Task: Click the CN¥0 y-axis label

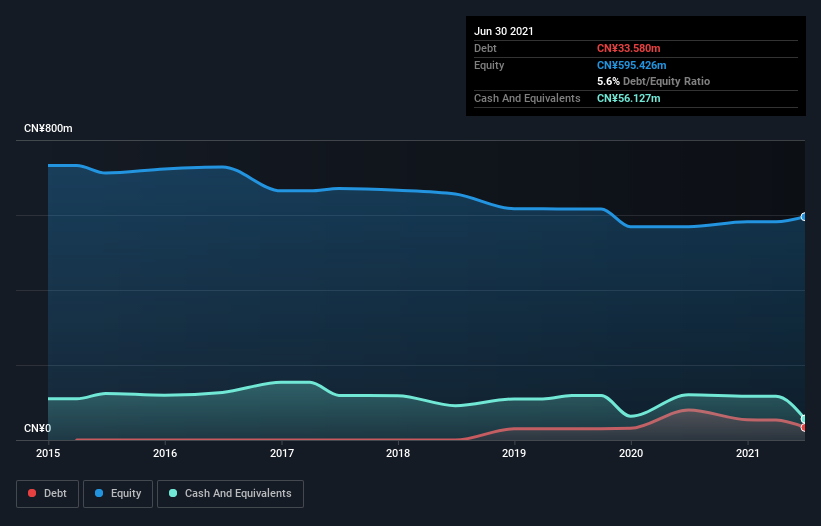Action: pos(38,428)
